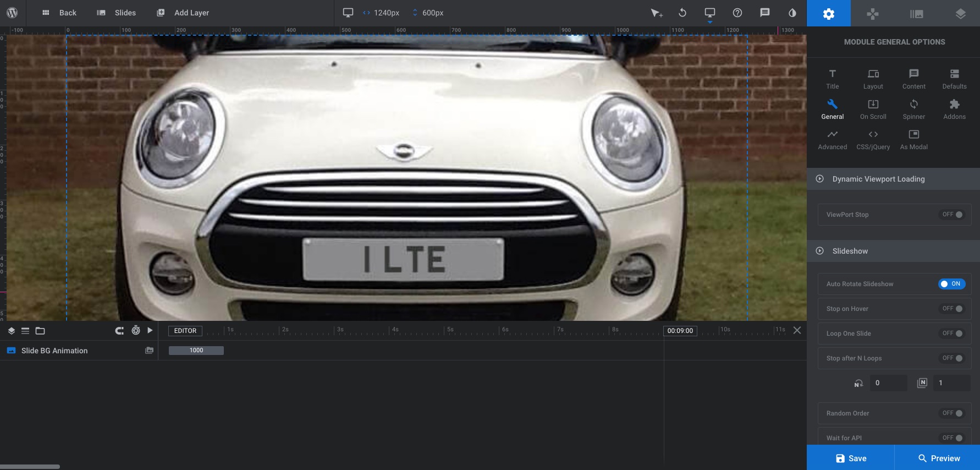980x470 pixels.
Task: Open the WordPress logo menu
Action: click(12, 13)
